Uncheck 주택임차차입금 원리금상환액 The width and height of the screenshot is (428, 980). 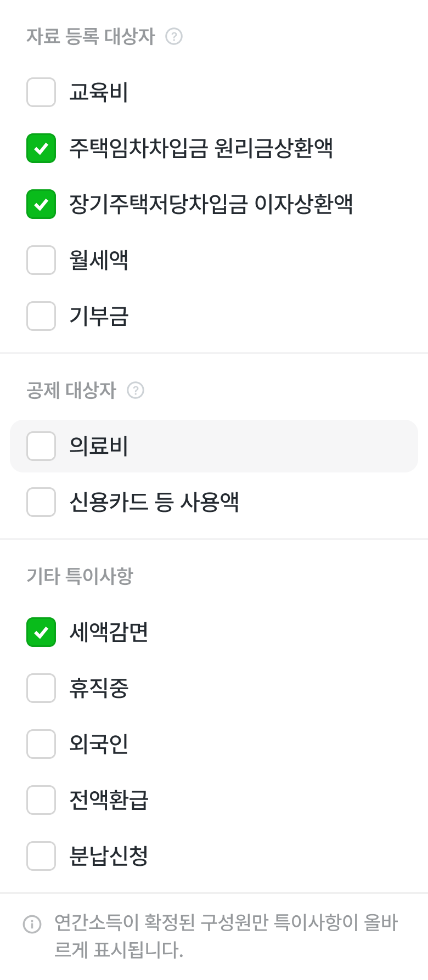click(41, 148)
